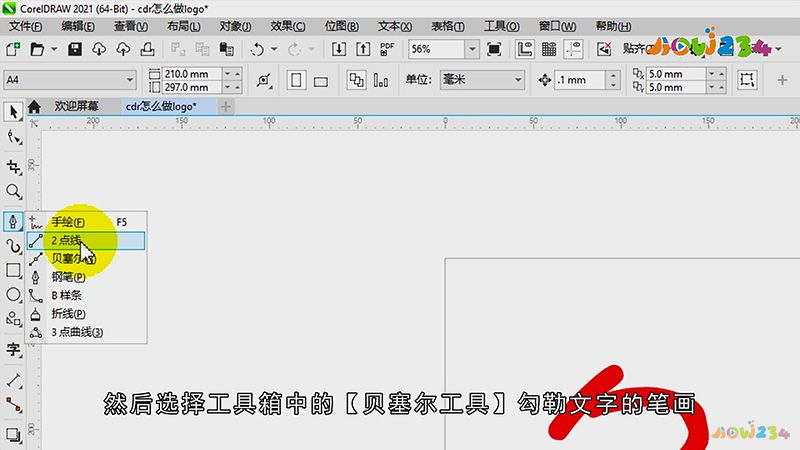Increase nudge distance .1 mm stepper

point(613,76)
